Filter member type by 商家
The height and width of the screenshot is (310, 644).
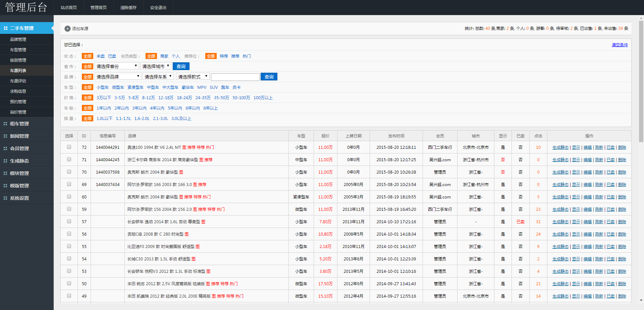(x=164, y=56)
